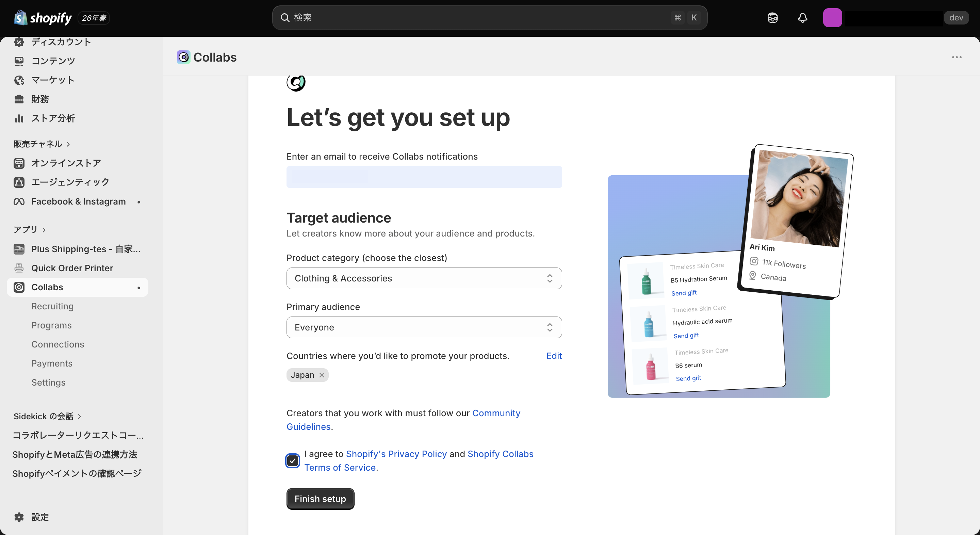980x535 pixels.
Task: Expand the アプリ section
Action: click(30, 229)
